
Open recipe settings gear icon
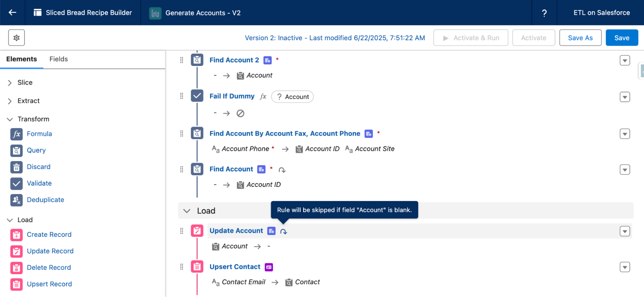[16, 38]
